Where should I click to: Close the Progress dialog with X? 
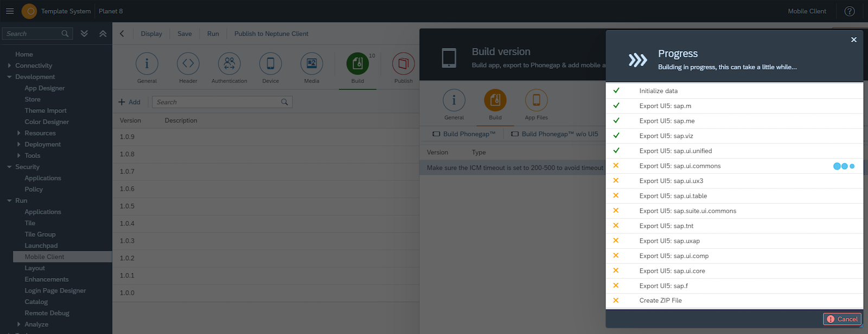click(x=854, y=40)
